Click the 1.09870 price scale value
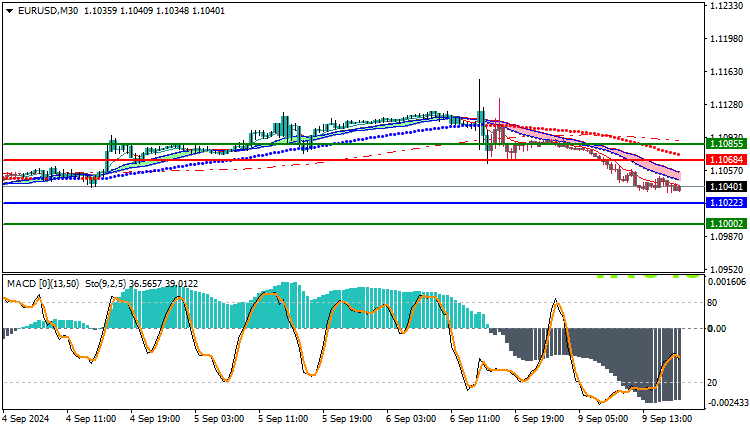Image resolution: width=750 pixels, height=430 pixels. click(727, 237)
